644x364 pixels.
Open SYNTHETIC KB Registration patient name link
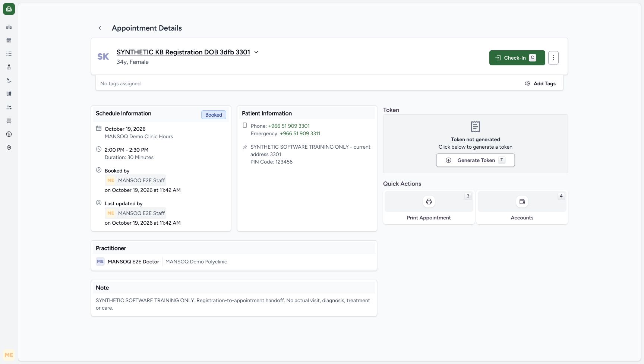[183, 52]
